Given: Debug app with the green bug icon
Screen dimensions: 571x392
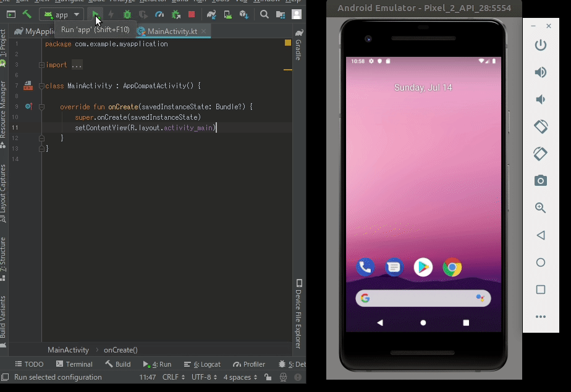Looking at the screenshot, I should coord(127,15).
